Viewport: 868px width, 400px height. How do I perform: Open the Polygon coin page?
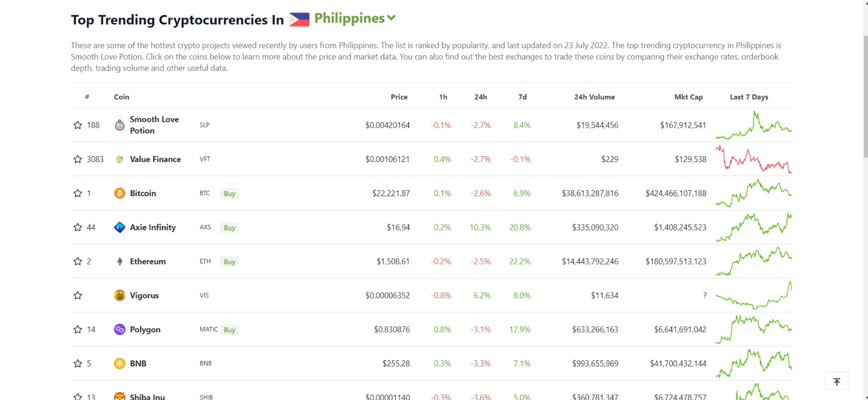click(145, 330)
